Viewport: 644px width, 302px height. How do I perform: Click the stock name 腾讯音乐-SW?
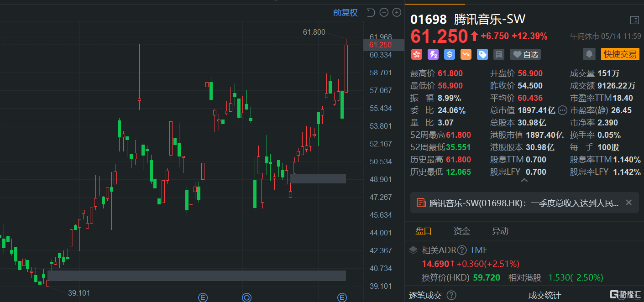pos(490,20)
